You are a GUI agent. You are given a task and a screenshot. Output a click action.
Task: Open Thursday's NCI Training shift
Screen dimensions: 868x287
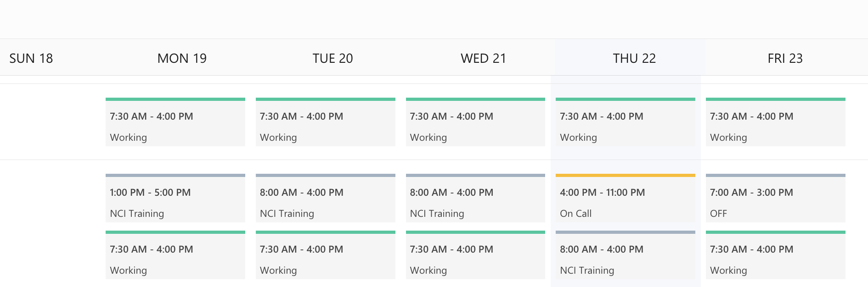(625, 259)
